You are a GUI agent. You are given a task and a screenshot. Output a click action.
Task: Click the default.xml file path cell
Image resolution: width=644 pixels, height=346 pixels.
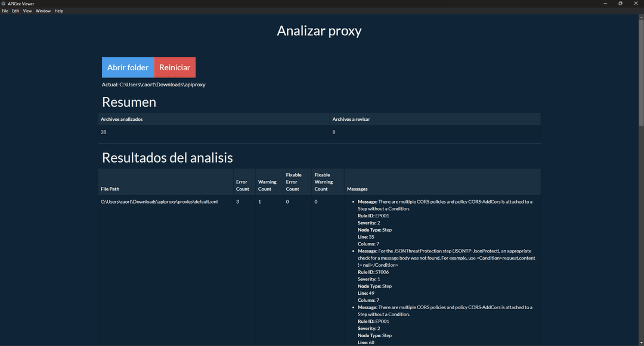click(x=159, y=202)
